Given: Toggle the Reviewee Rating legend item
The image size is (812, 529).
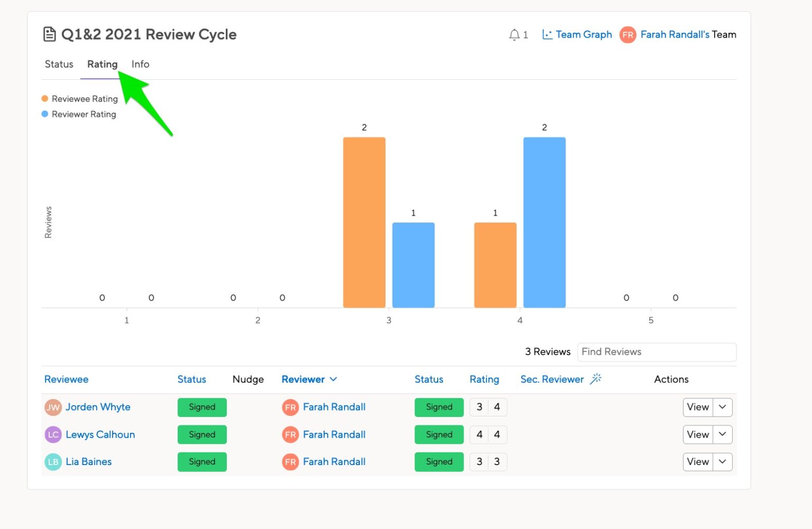Looking at the screenshot, I should [79, 98].
